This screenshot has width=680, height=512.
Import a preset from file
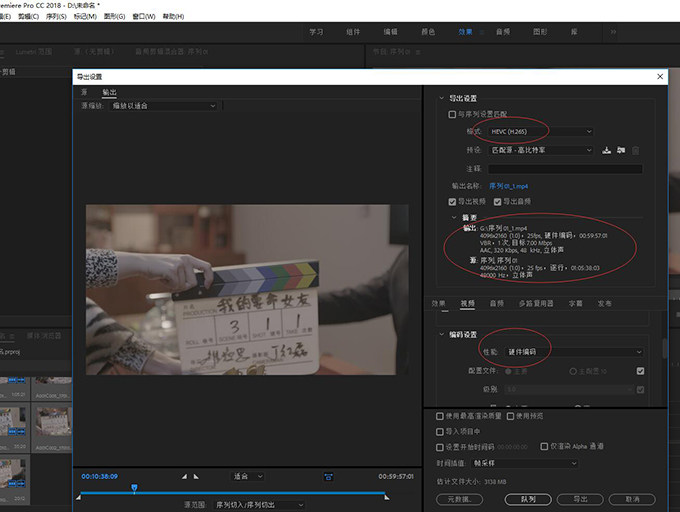621,150
